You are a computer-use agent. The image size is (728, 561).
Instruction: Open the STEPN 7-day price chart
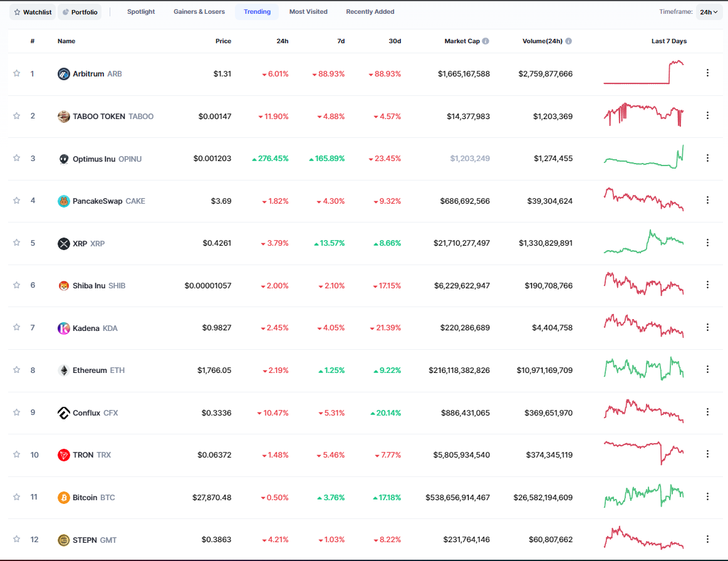643,539
